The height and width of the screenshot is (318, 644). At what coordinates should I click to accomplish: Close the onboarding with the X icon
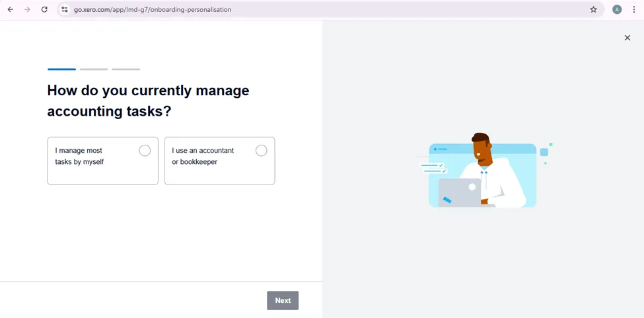(x=627, y=38)
